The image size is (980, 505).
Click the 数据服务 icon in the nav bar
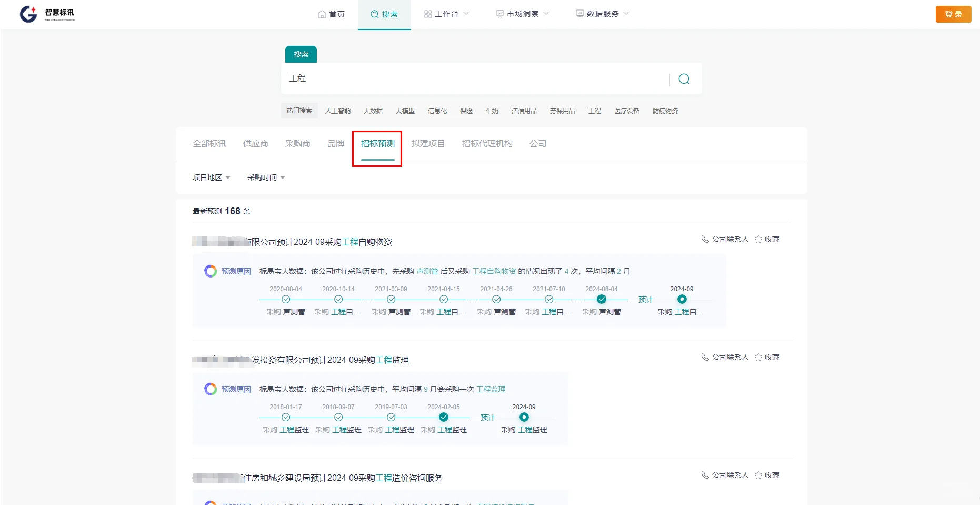579,13
